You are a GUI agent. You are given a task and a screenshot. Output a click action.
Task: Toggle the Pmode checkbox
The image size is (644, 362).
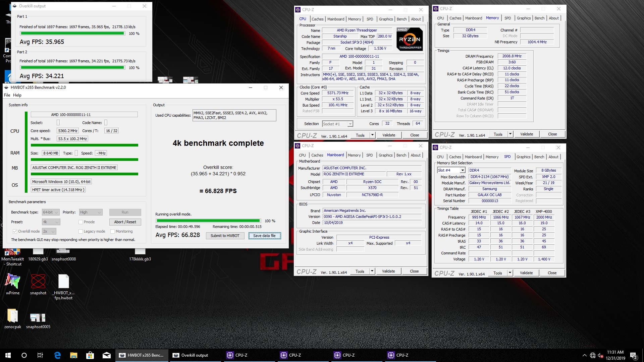(x=80, y=222)
